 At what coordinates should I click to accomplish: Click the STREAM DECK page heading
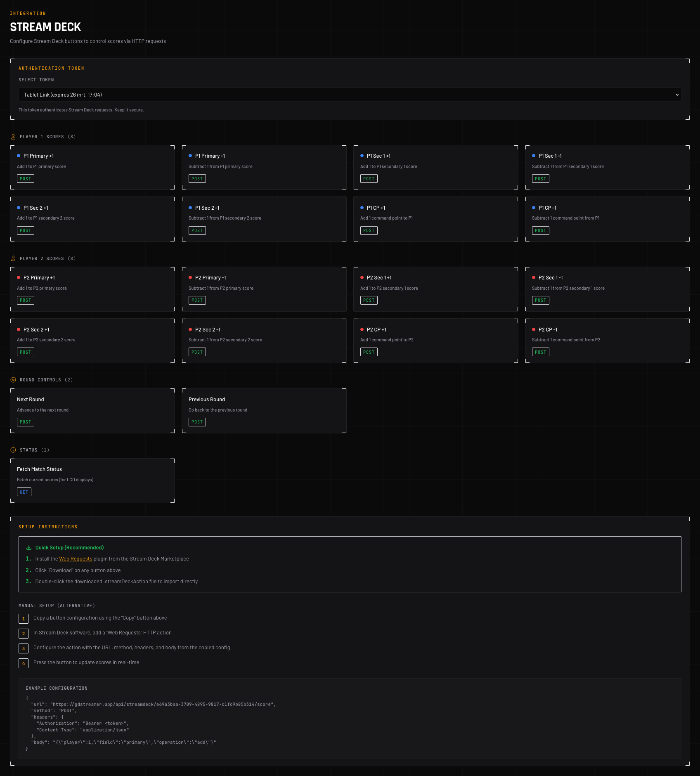coord(45,27)
